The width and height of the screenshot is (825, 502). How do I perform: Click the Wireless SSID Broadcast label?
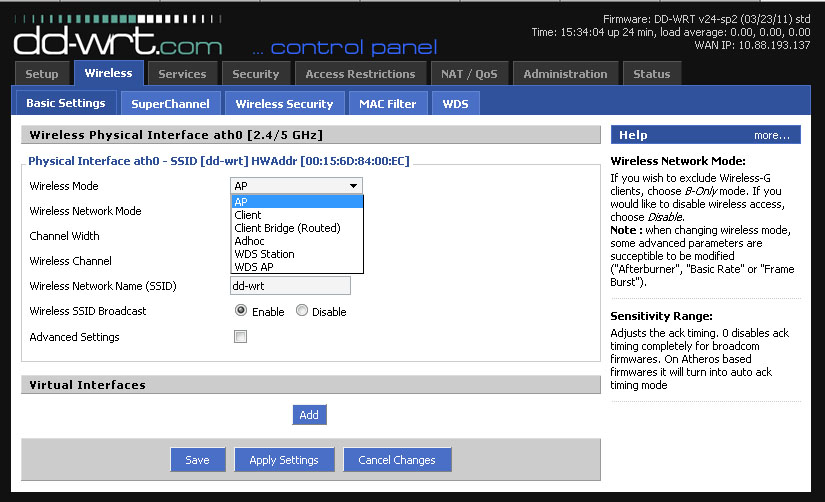88,311
